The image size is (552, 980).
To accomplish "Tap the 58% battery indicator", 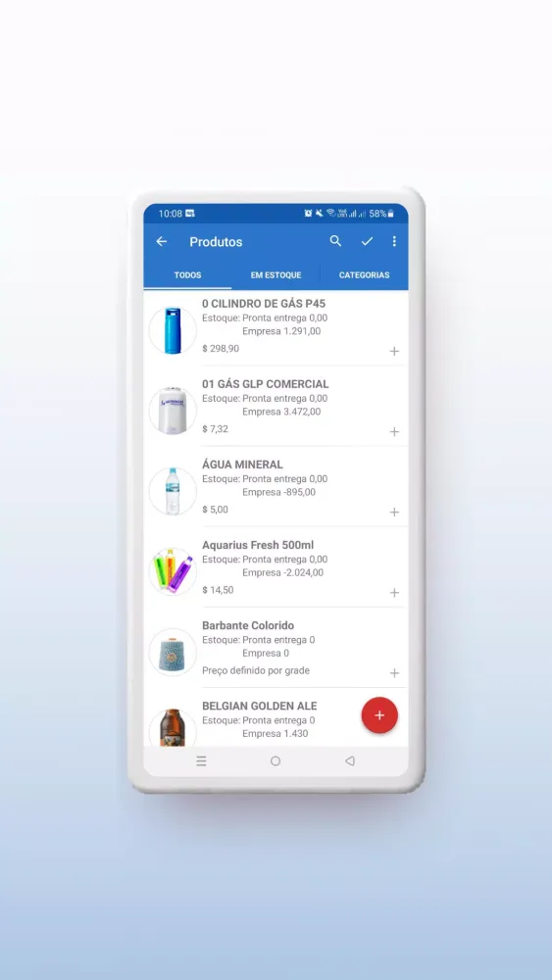I will point(381,214).
